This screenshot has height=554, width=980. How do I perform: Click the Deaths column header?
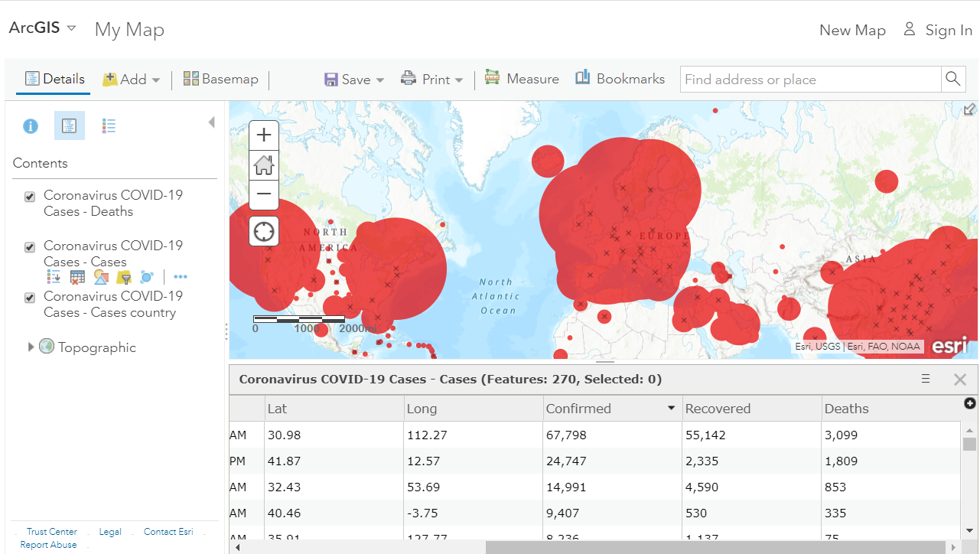pos(891,409)
